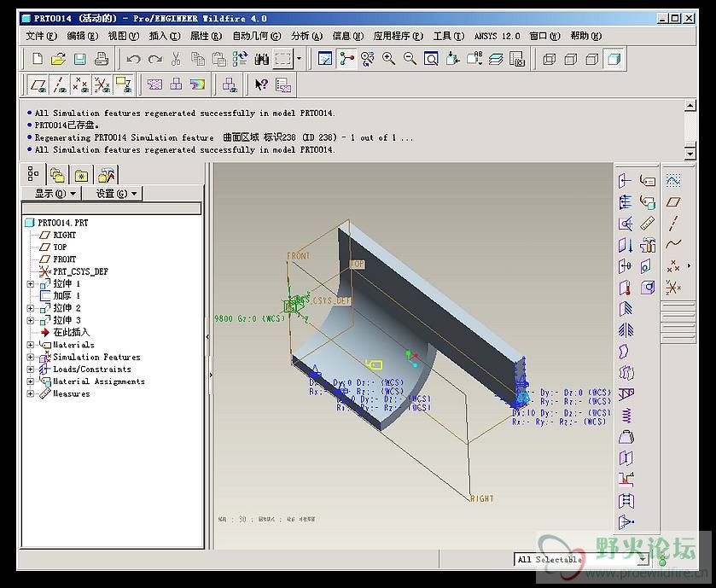Click the spring icon in simulation toolbar
The height and width of the screenshot is (588, 716).
coord(626,416)
